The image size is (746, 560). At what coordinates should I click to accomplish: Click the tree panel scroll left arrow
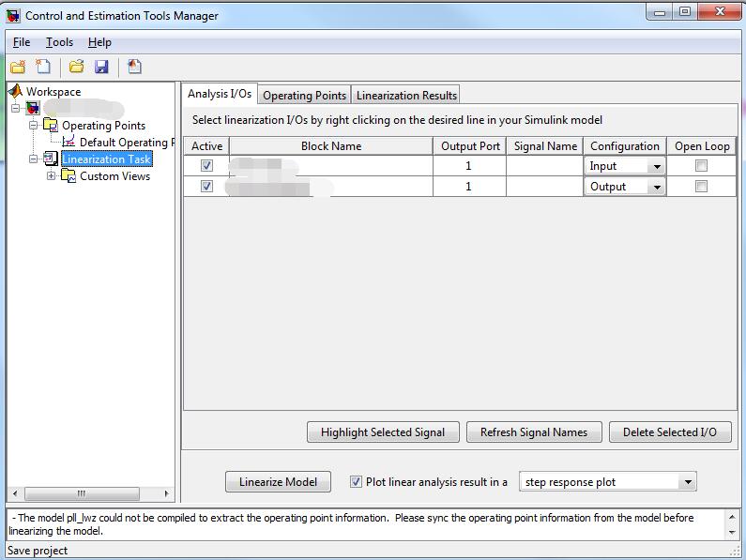[15, 493]
